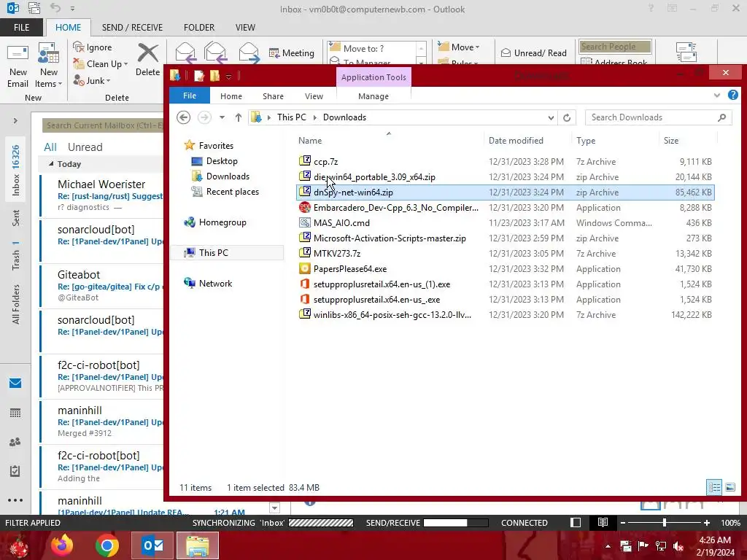Click the volume muted icon in system tray
The width and height of the screenshot is (747, 560).
click(679, 546)
